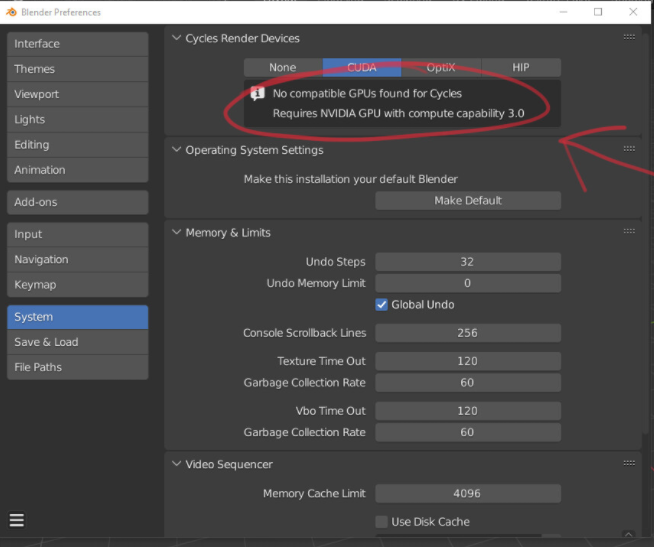The height and width of the screenshot is (547, 654).
Task: Grab Cycles Render Devices panel drag handle
Action: [x=629, y=37]
